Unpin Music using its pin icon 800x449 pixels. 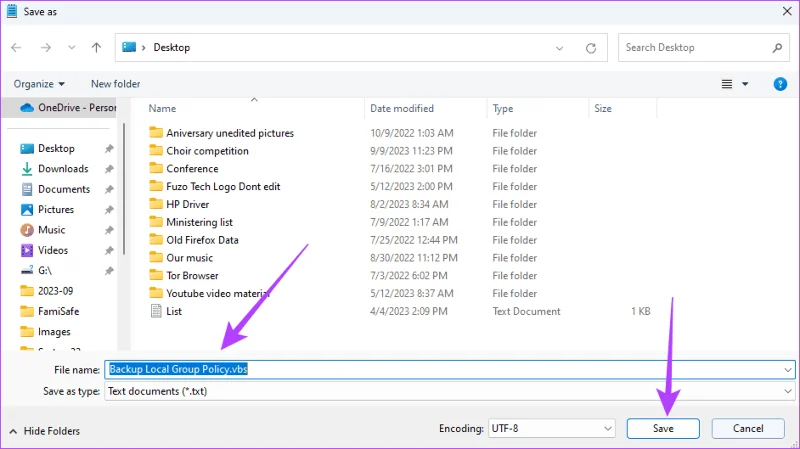coord(109,230)
